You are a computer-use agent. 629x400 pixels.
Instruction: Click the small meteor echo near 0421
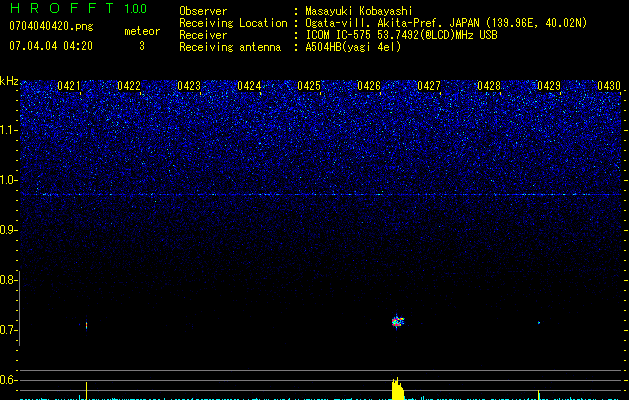pos(86,325)
